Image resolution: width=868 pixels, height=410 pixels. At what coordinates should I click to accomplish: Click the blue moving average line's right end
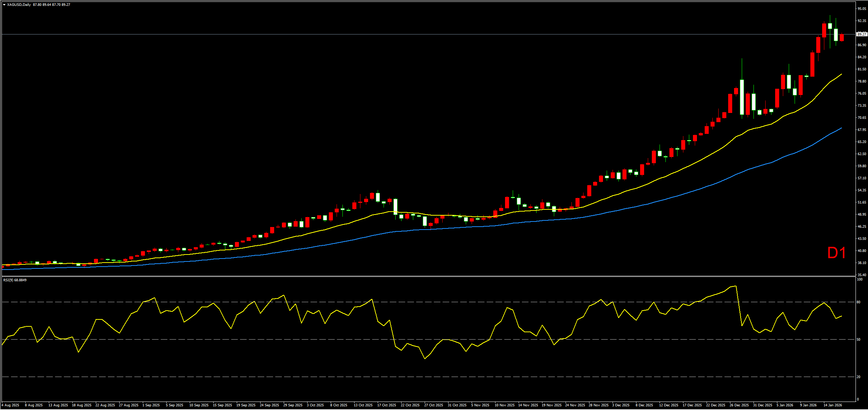[841, 128]
